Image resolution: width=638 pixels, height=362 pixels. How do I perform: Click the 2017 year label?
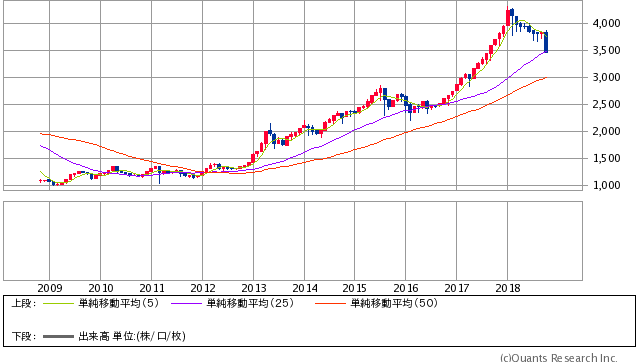pyautogui.click(x=456, y=288)
